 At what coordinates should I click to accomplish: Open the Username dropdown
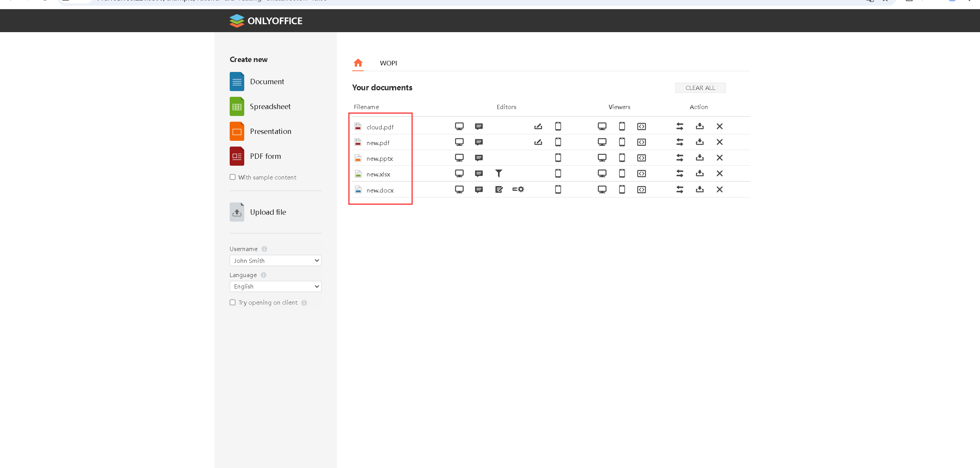coord(275,261)
